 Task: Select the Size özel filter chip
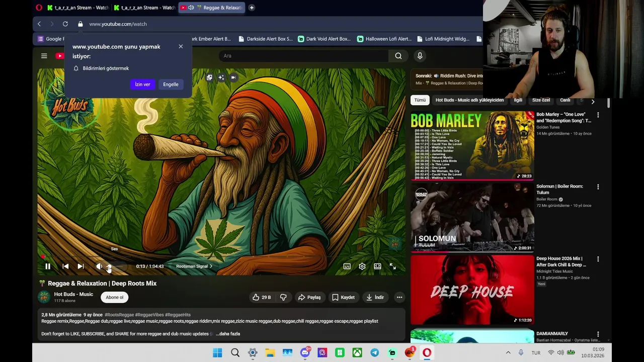pyautogui.click(x=541, y=100)
